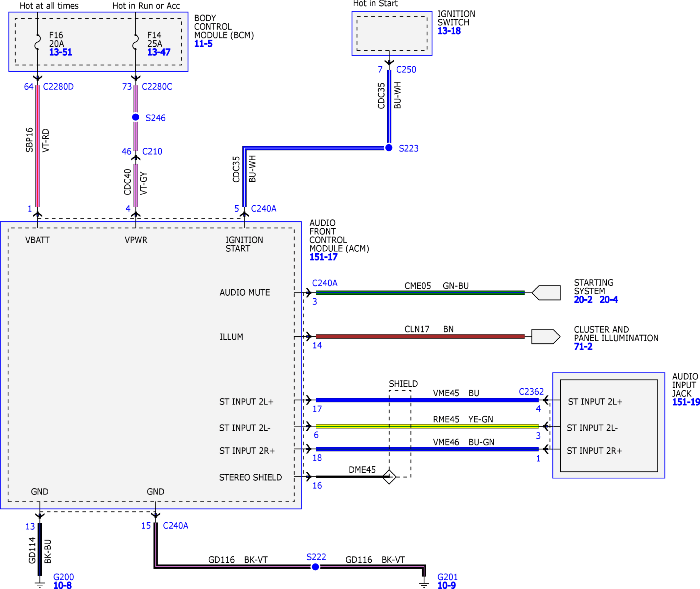700x589 pixels.
Task: Select connector label C2362
Action: point(531,392)
